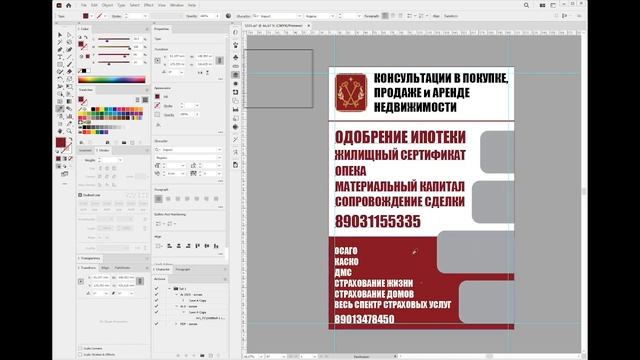Image resolution: width=640 pixels, height=360 pixels.
Task: Select the Eraser tool
Action: click(69, 72)
